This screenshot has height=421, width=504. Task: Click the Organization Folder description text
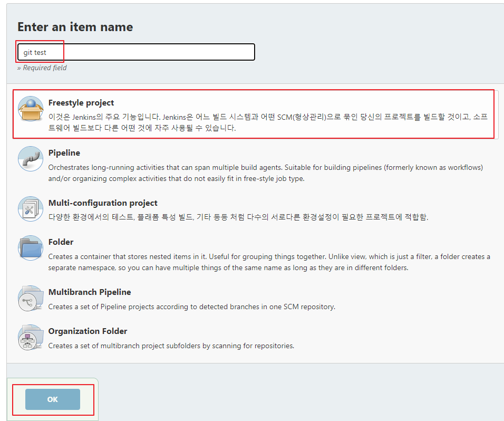pyautogui.click(x=171, y=346)
